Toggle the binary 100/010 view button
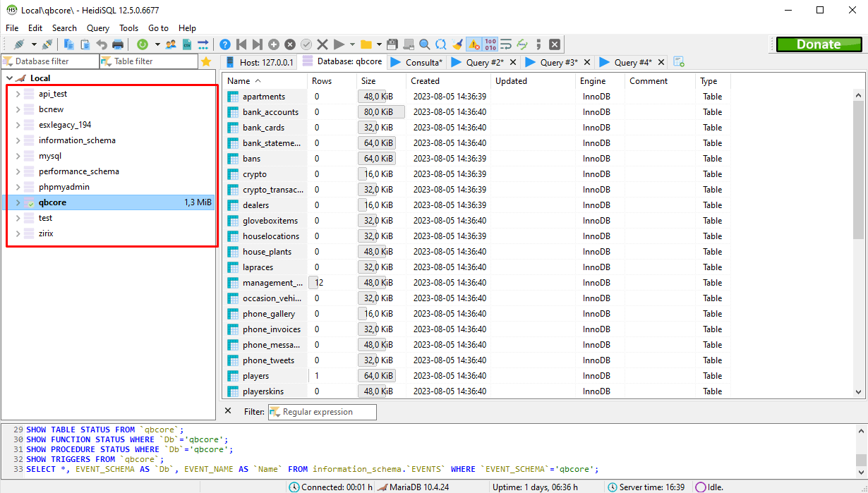868x493 pixels. click(490, 44)
